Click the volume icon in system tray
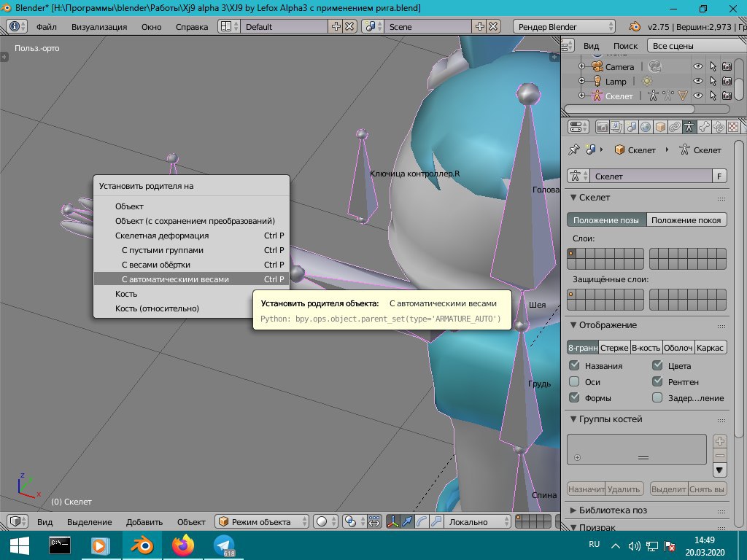 [x=634, y=545]
